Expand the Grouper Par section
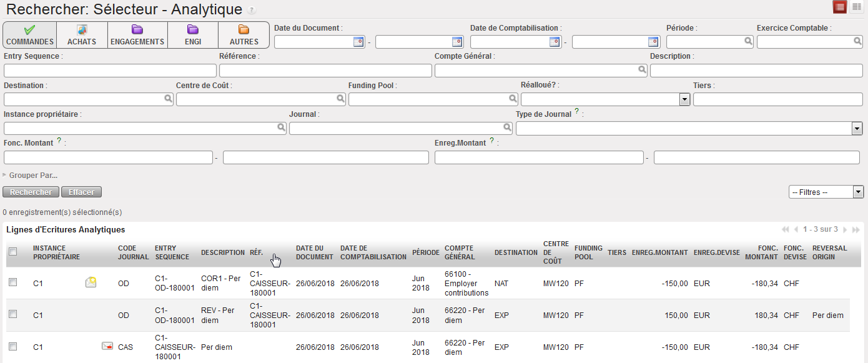The height and width of the screenshot is (363, 868). [31, 176]
